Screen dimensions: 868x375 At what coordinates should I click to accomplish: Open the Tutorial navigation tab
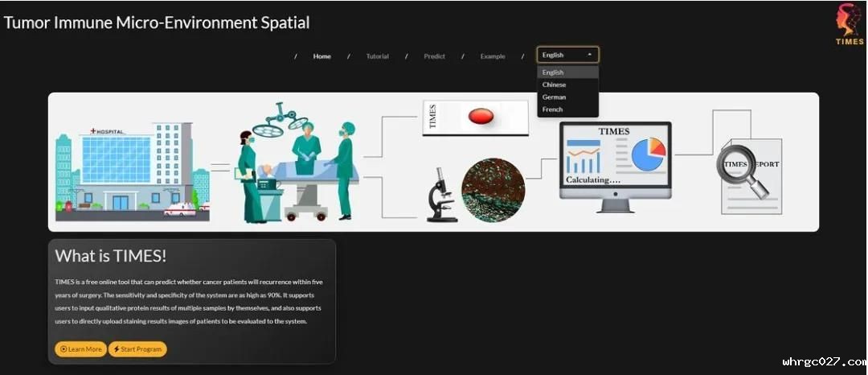378,56
